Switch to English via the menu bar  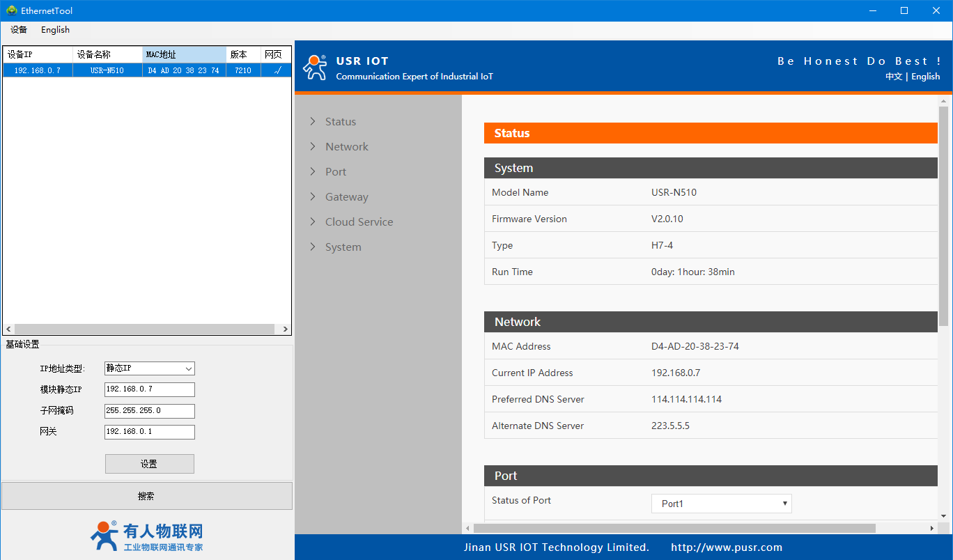point(55,30)
